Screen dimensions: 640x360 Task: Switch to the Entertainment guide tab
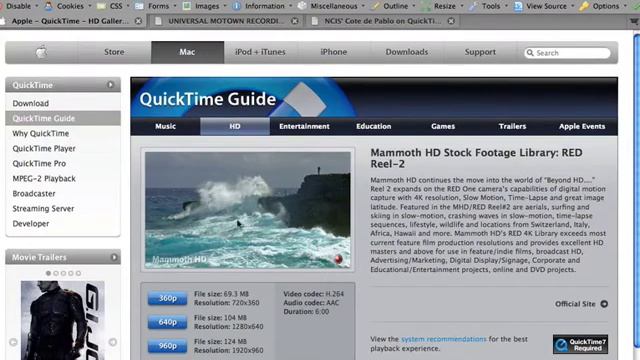click(304, 127)
